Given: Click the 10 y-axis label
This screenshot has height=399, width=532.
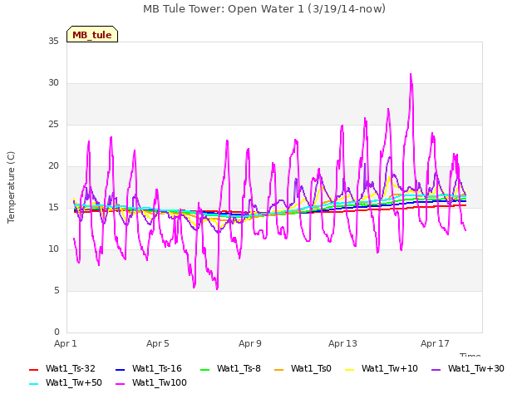Looking at the screenshot, I should (53, 249).
